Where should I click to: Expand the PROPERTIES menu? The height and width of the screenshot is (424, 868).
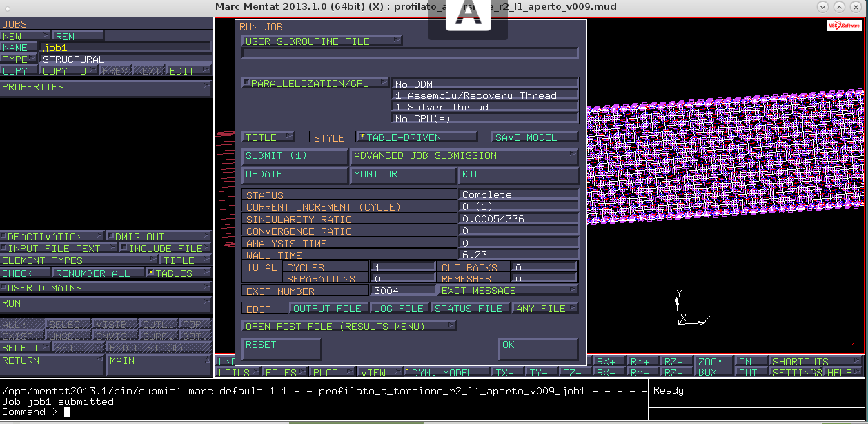tap(106, 87)
